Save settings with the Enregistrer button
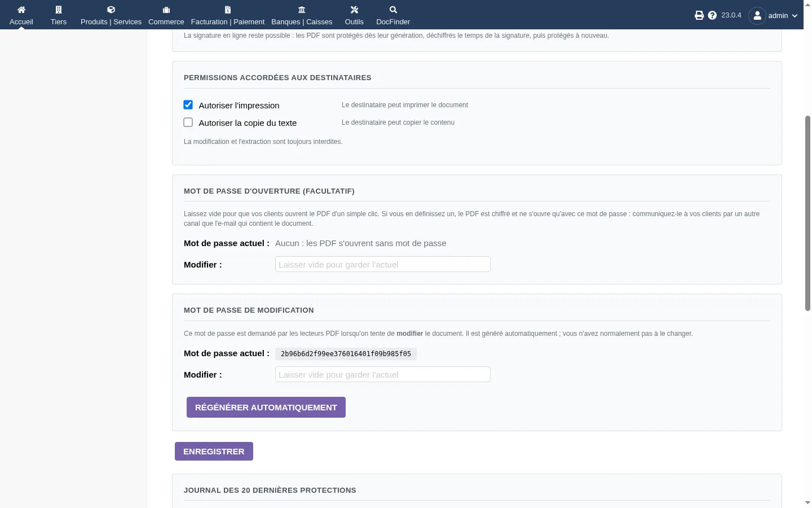This screenshot has width=812, height=508. coord(214,452)
